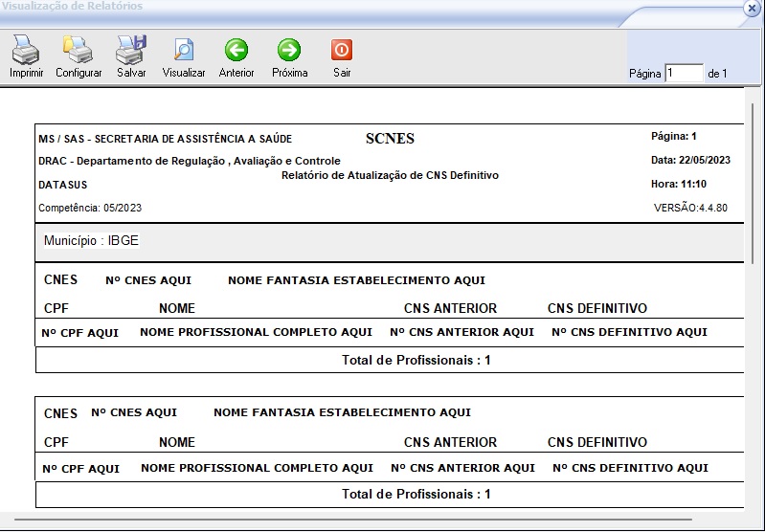Image resolution: width=765 pixels, height=532 pixels.
Task: Click the SCNES report heading
Action: 390,139
